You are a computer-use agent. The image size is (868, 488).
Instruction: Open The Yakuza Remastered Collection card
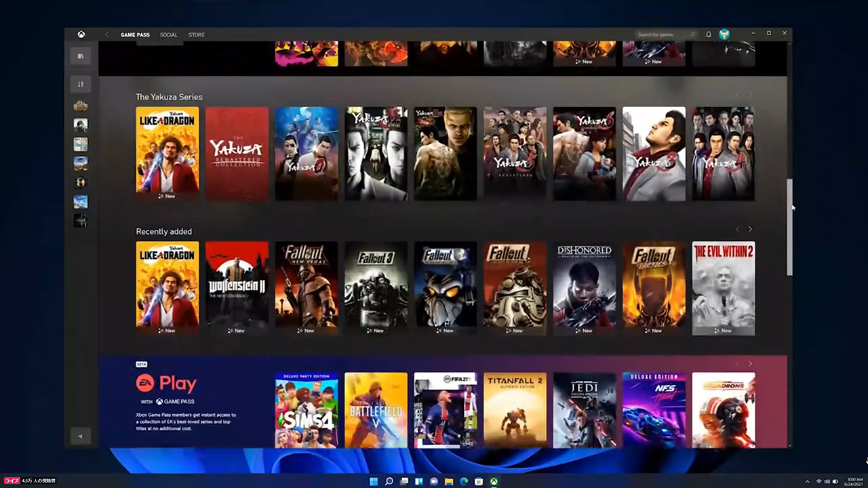[237, 153]
